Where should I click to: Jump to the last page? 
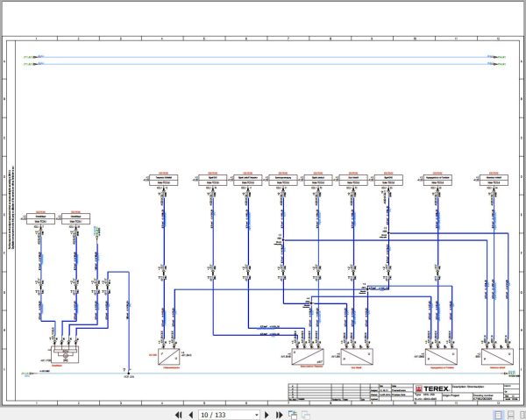tap(280, 415)
